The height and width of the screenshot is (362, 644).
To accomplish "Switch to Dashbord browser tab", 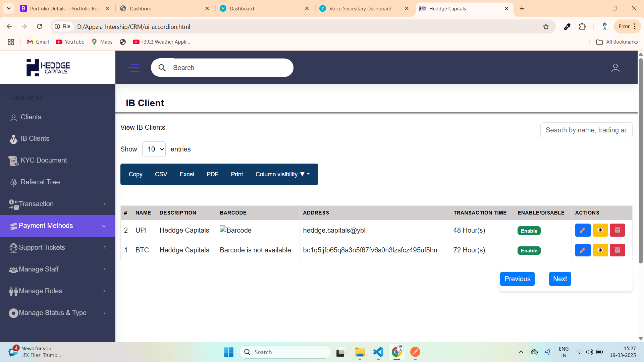I will tap(164, 8).
